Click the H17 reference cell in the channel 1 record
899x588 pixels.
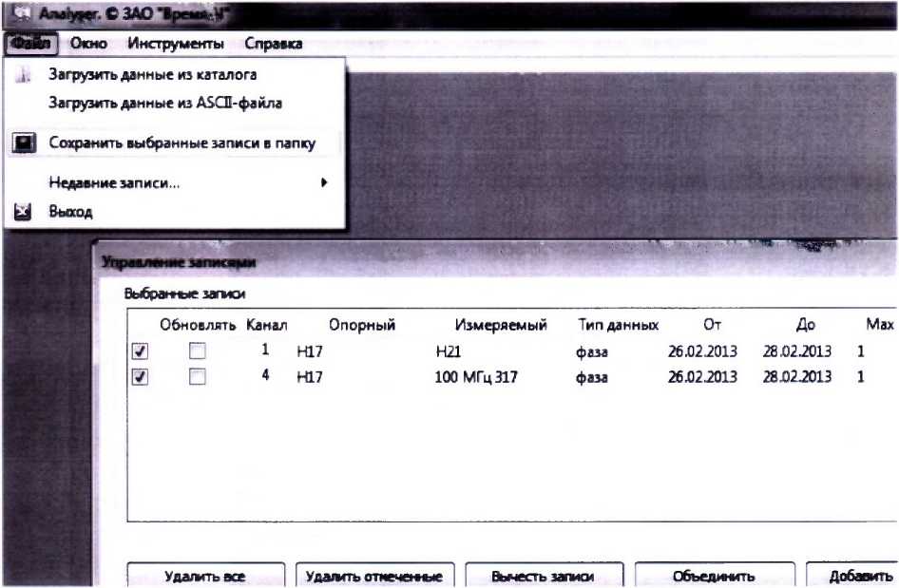pos(310,351)
